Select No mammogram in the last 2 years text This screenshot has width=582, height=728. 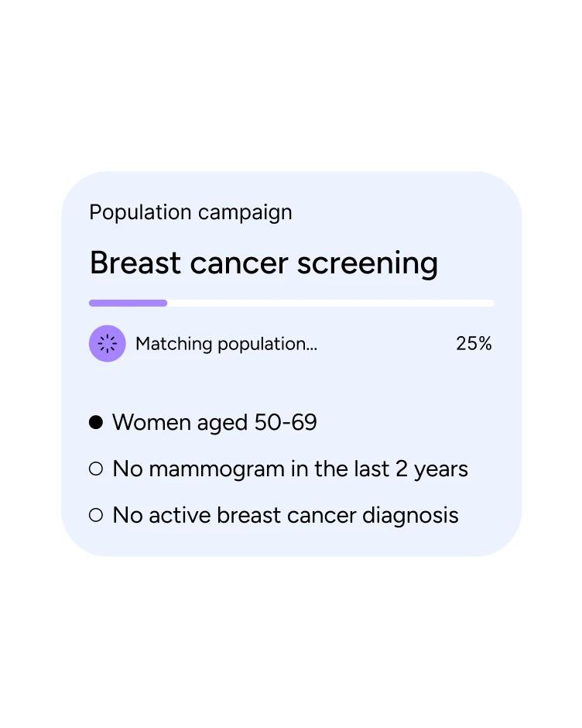pos(290,469)
